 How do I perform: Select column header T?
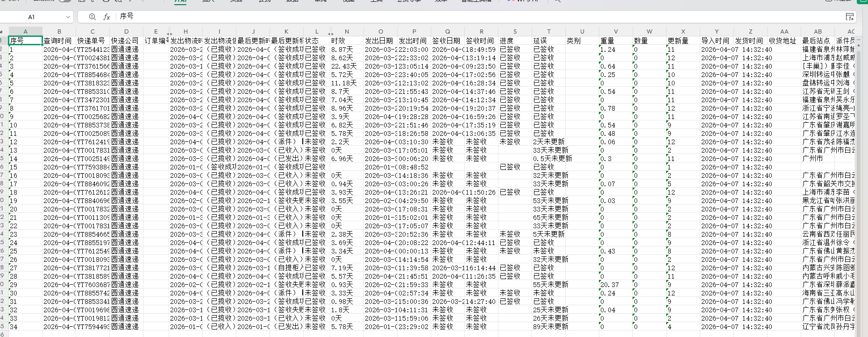pyautogui.click(x=548, y=31)
